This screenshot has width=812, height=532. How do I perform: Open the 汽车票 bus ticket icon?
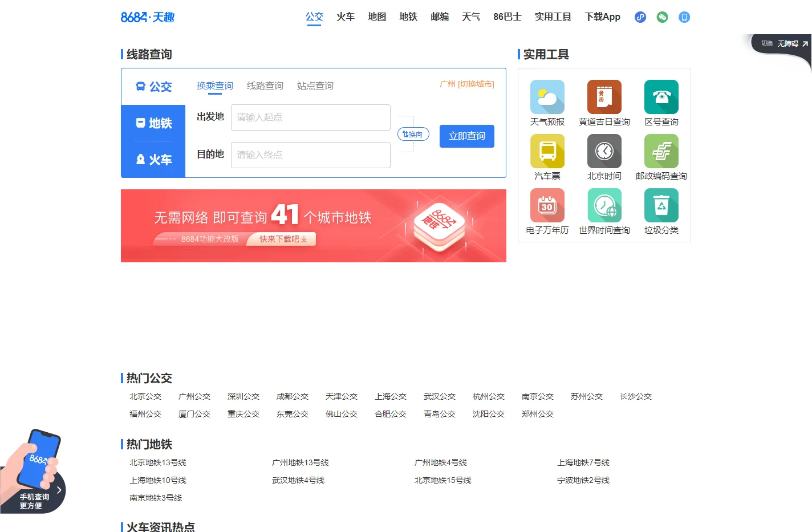(547, 151)
